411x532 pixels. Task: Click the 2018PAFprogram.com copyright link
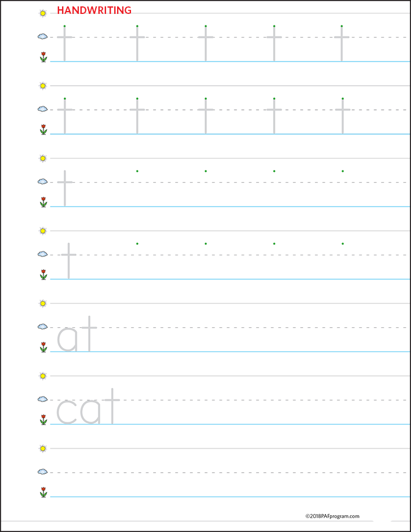[x=332, y=516]
